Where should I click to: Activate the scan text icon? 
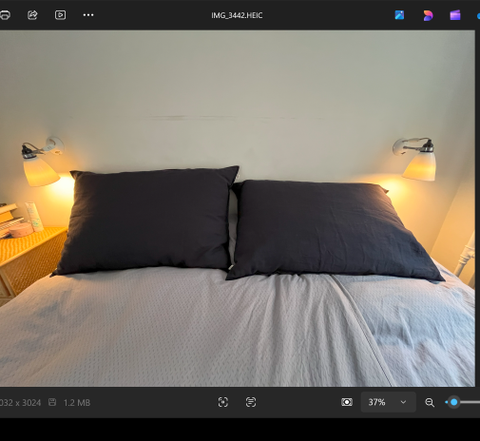(x=251, y=402)
